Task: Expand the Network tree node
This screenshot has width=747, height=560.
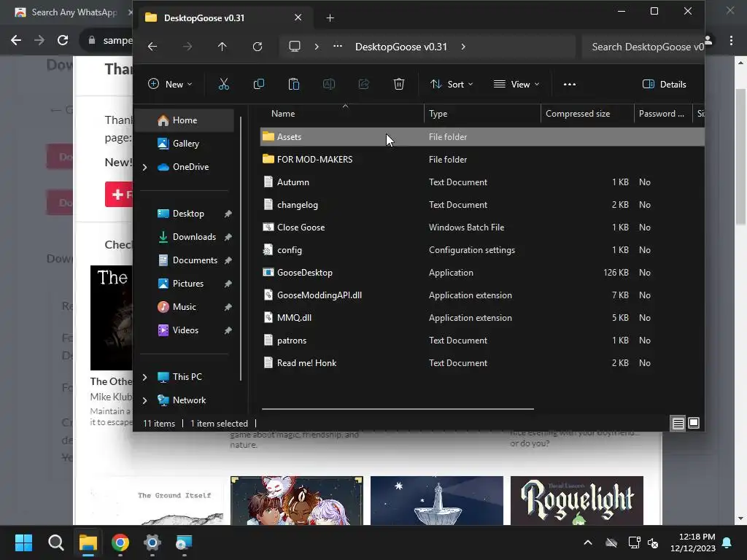Action: tap(145, 400)
